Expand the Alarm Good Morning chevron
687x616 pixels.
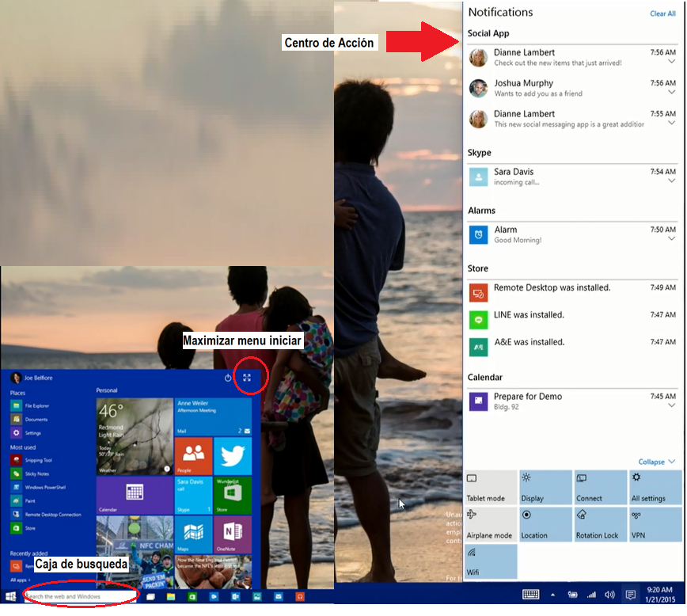click(x=671, y=238)
